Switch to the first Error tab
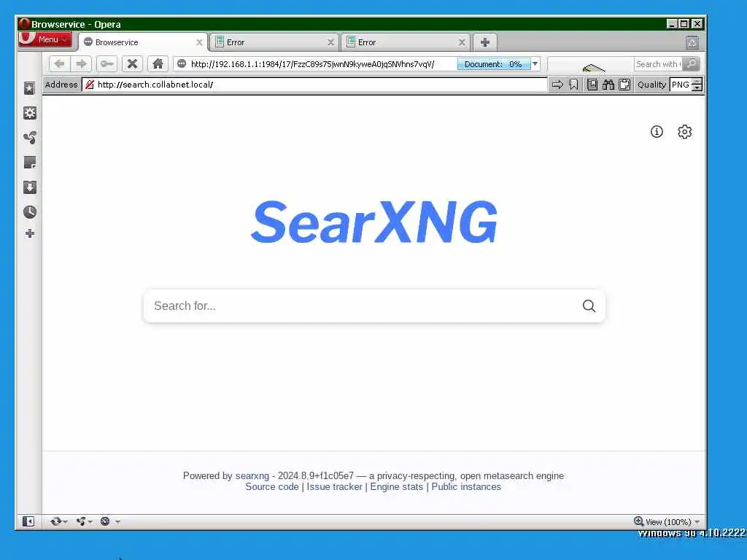 (274, 42)
